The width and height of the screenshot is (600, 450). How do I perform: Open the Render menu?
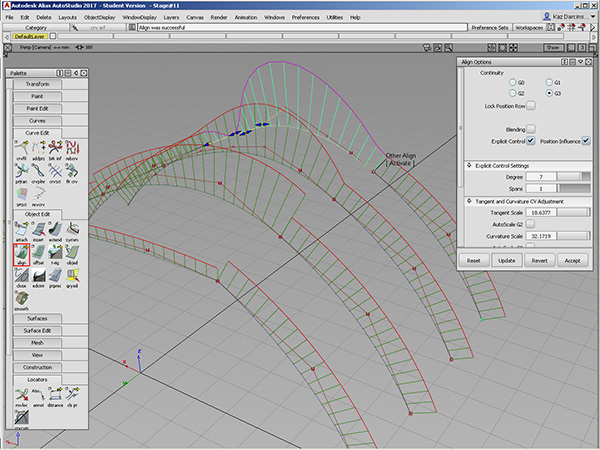pyautogui.click(x=219, y=17)
